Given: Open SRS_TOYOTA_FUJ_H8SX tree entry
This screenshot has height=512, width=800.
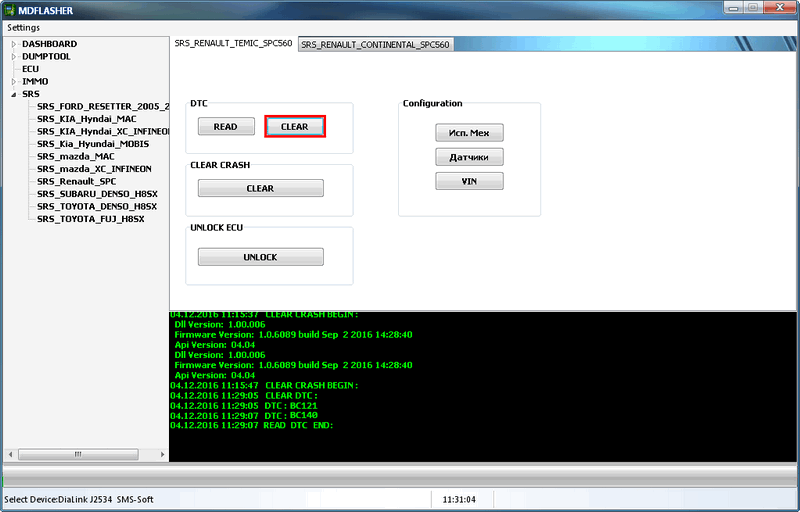Looking at the screenshot, I should pyautogui.click(x=91, y=219).
